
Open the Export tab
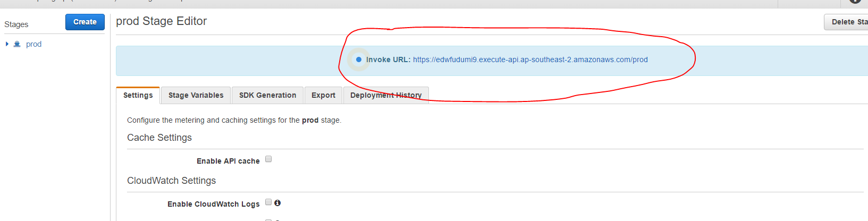coord(323,95)
